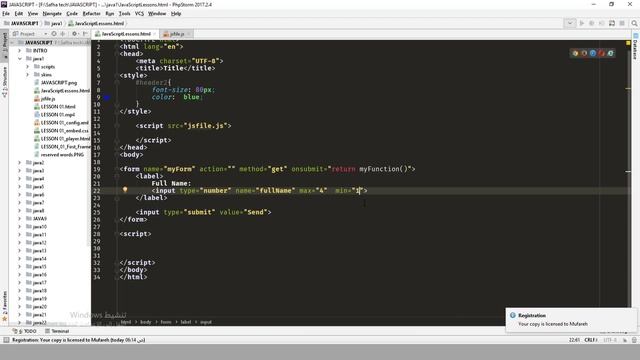The height and width of the screenshot is (360, 640).
Task: Click cursor position 22:41 in status bar
Action: [x=574, y=340]
